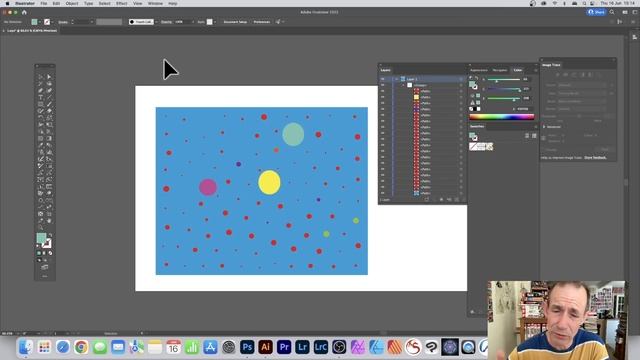Expand the Advanced section in Image Trace
640x360 pixels.
point(544,127)
